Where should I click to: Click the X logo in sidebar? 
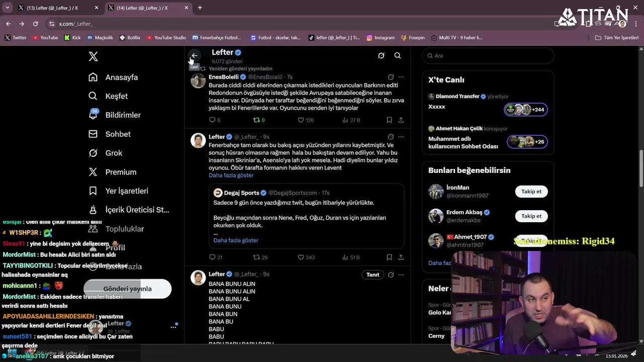point(93,56)
